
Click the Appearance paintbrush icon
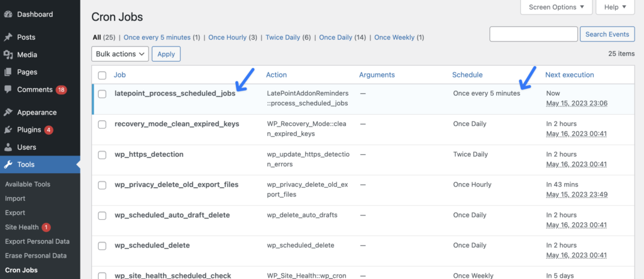[8, 113]
